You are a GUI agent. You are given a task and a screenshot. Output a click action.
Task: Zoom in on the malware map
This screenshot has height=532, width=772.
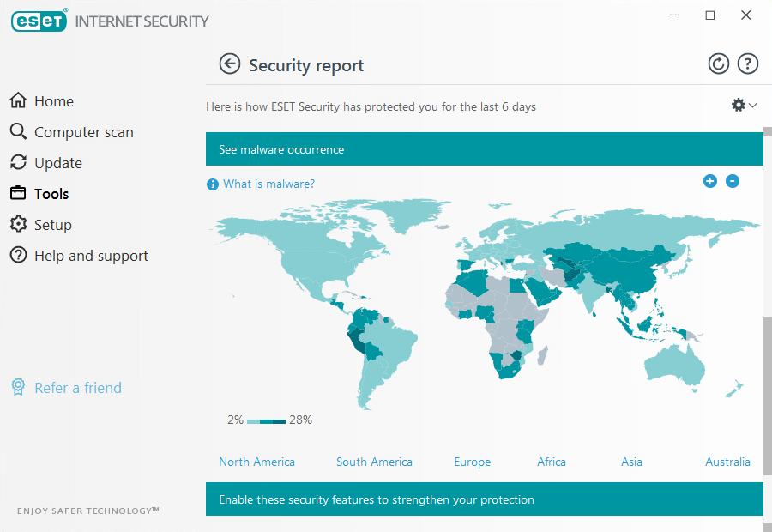click(x=709, y=181)
